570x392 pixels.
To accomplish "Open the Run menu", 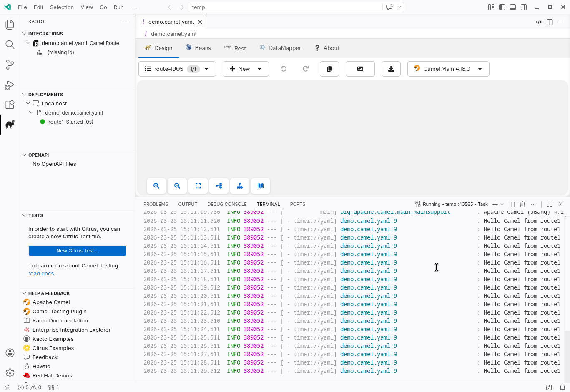I will 118,7.
